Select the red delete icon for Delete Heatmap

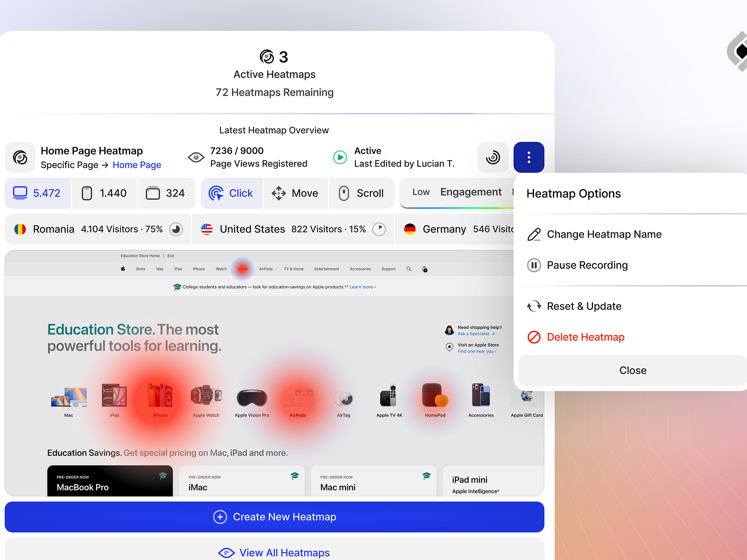(x=534, y=336)
